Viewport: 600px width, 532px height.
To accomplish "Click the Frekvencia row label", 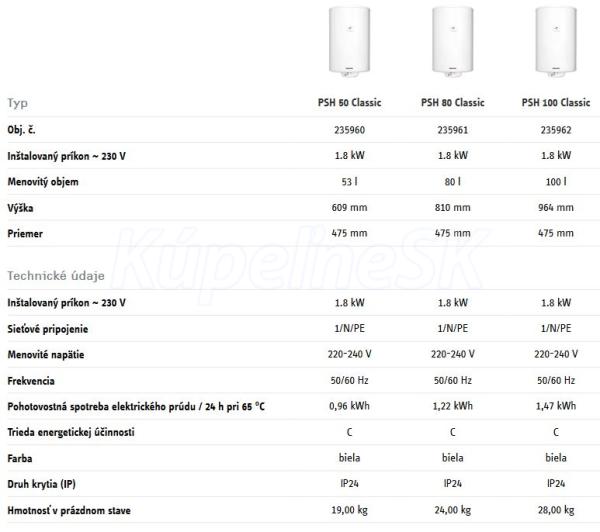I will (x=31, y=381).
